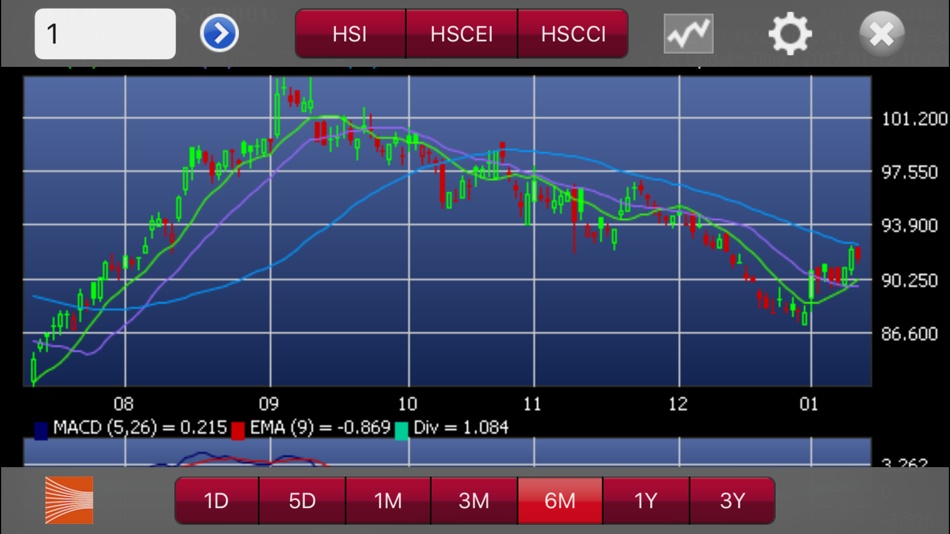Click month label 09 on time axis
This screenshot has height=534, width=950.
(x=269, y=404)
